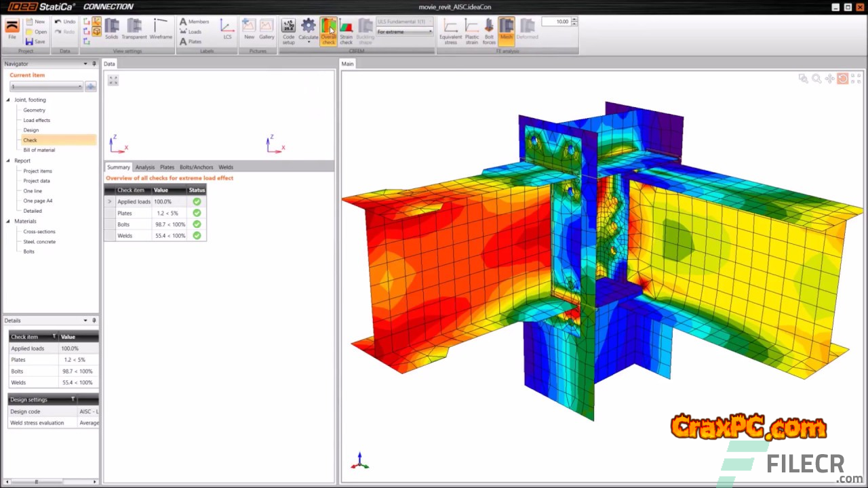Select Bill of material in Navigator
The width and height of the screenshot is (868, 488).
(x=39, y=150)
